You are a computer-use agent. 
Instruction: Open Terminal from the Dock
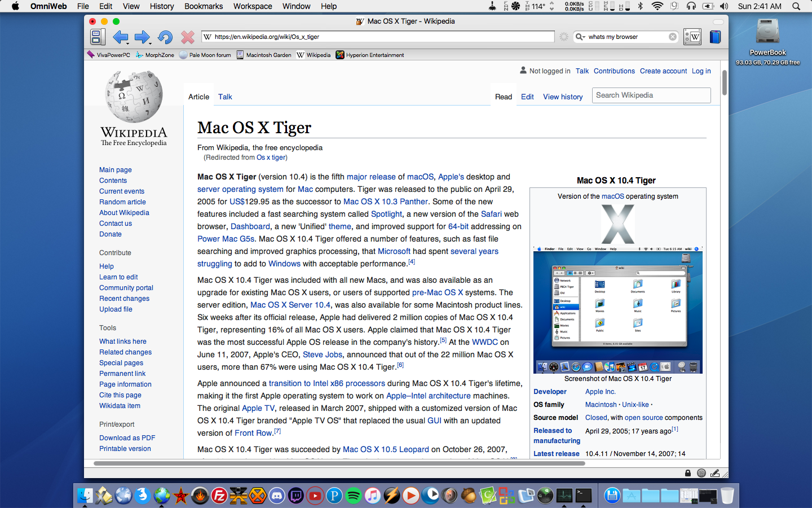pyautogui.click(x=584, y=496)
